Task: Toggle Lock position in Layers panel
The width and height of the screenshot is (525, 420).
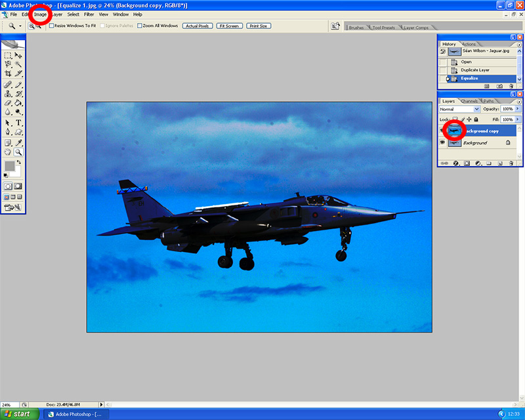Action: (469, 119)
